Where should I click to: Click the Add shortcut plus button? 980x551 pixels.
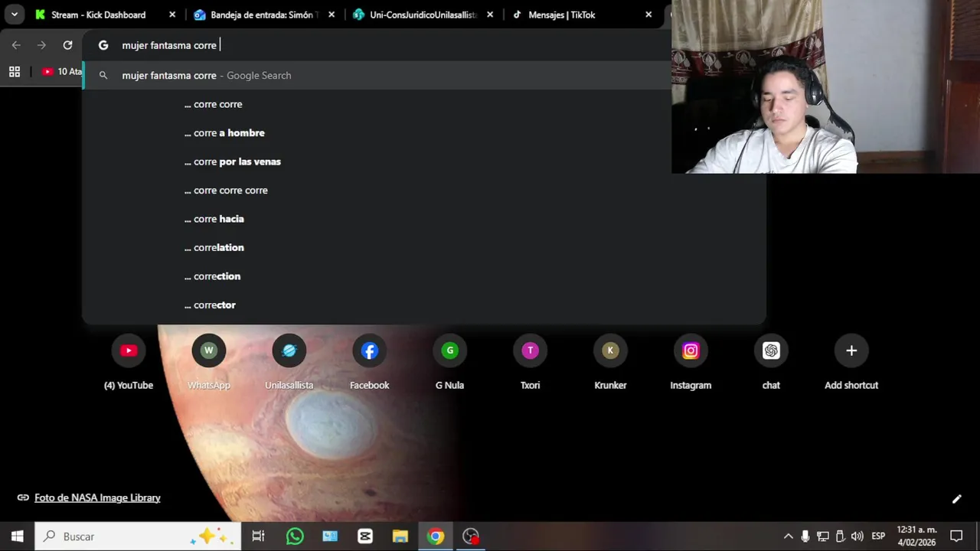tap(851, 350)
